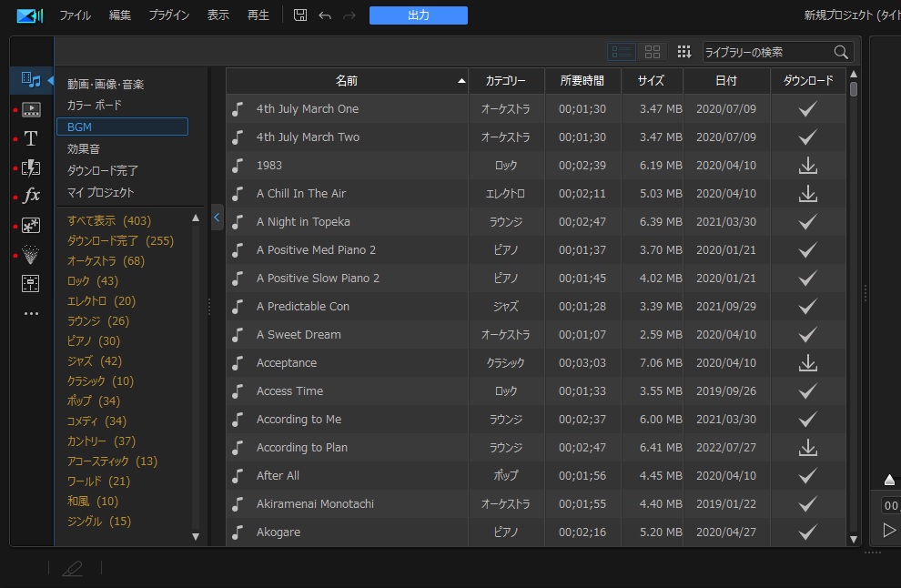Select マイ プロジェクト library section
901x588 pixels.
click(100, 192)
